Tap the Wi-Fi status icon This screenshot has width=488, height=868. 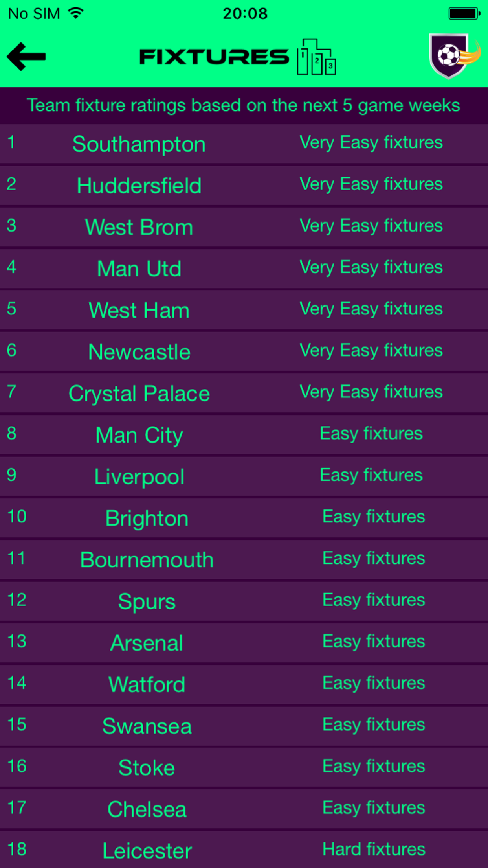76,13
